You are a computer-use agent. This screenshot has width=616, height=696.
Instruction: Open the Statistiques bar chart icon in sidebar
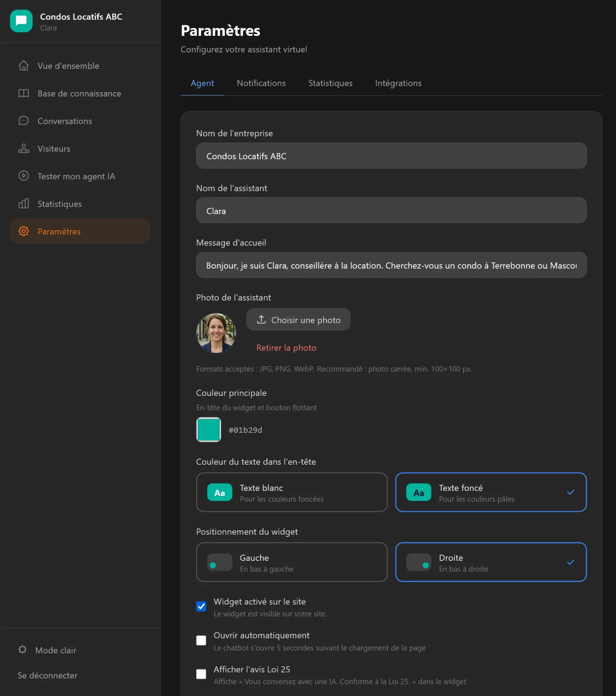24,204
